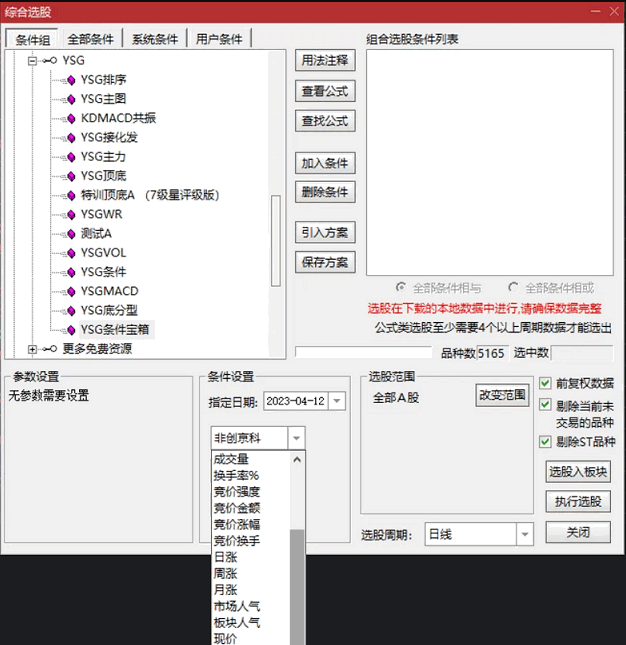Click the 关闭 button
The width and height of the screenshot is (626, 645).
578,532
